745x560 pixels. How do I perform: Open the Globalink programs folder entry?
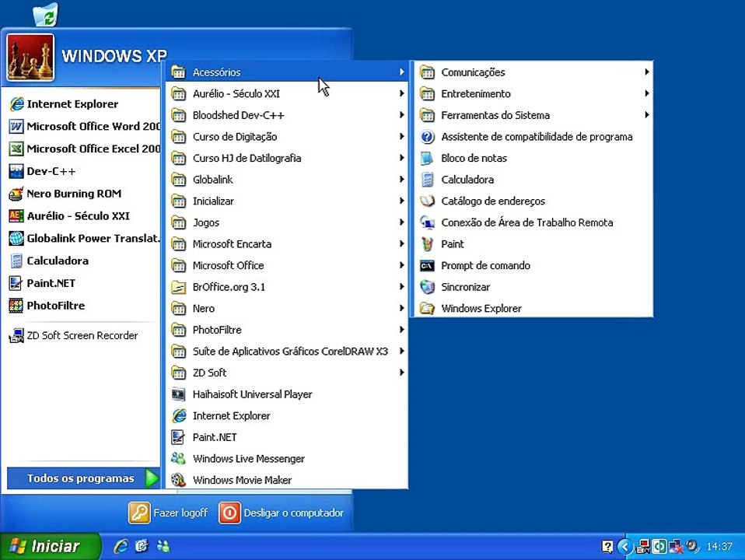tap(286, 180)
